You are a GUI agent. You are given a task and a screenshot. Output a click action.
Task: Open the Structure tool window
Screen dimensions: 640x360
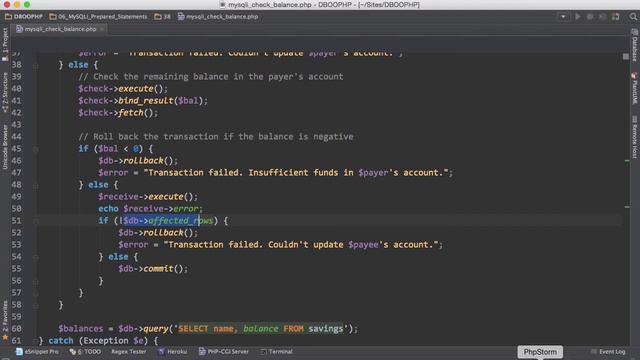click(5, 92)
